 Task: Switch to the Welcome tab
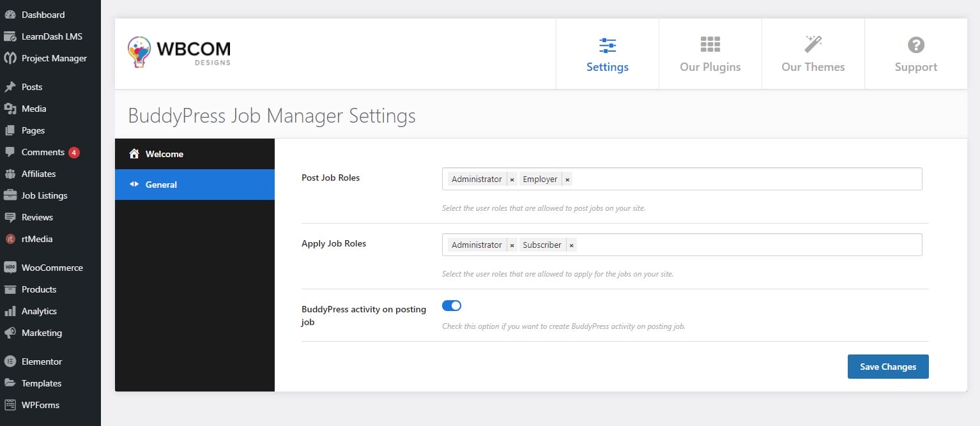tap(164, 154)
